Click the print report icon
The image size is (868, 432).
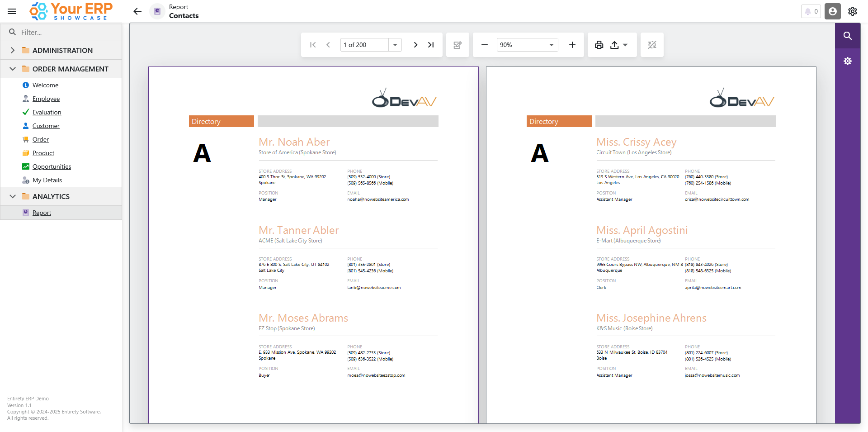(x=599, y=45)
